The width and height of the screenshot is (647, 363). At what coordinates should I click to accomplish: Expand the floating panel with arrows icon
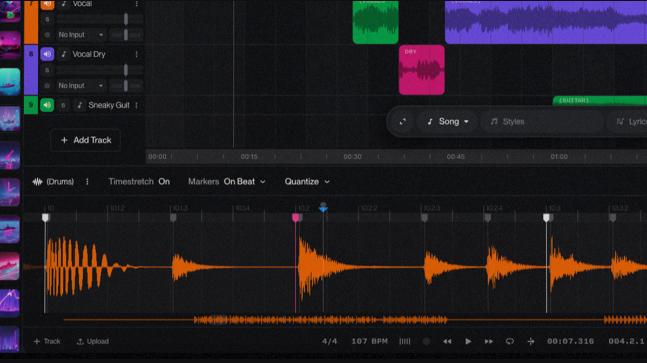[x=403, y=122]
